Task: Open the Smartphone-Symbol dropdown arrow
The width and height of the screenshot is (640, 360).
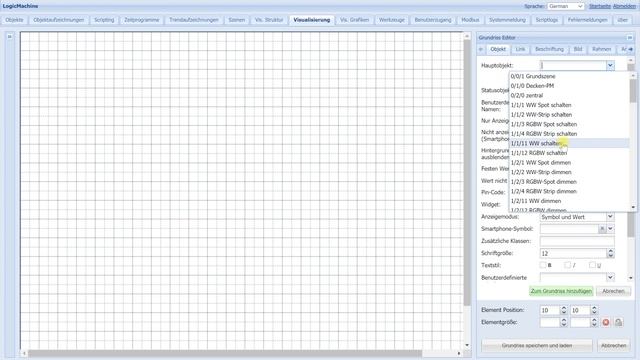Action: click(x=610, y=229)
